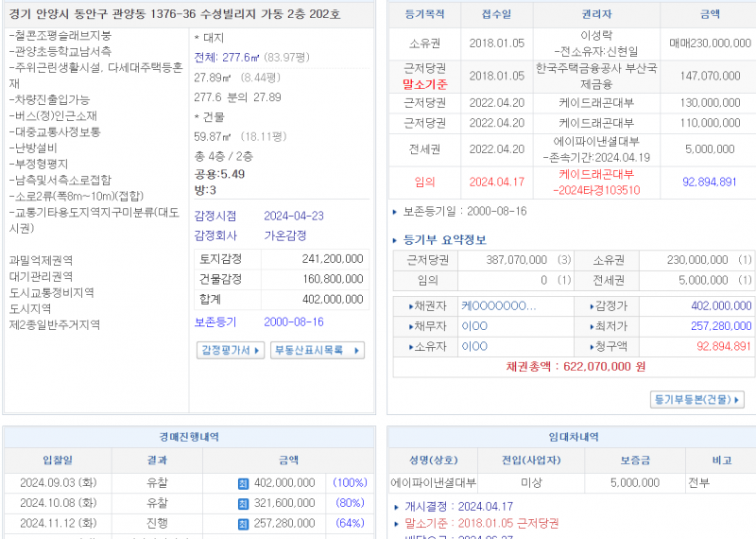Click the 보존등기일 : 2000-08-16 line
The image size is (756, 539).
pos(465,212)
